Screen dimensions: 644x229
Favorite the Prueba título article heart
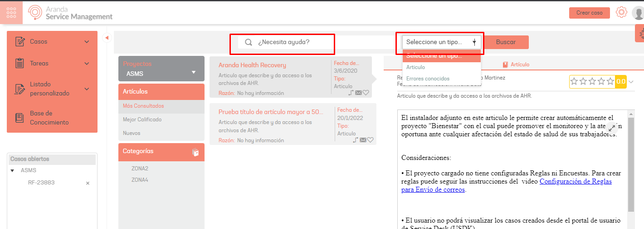coord(371,140)
